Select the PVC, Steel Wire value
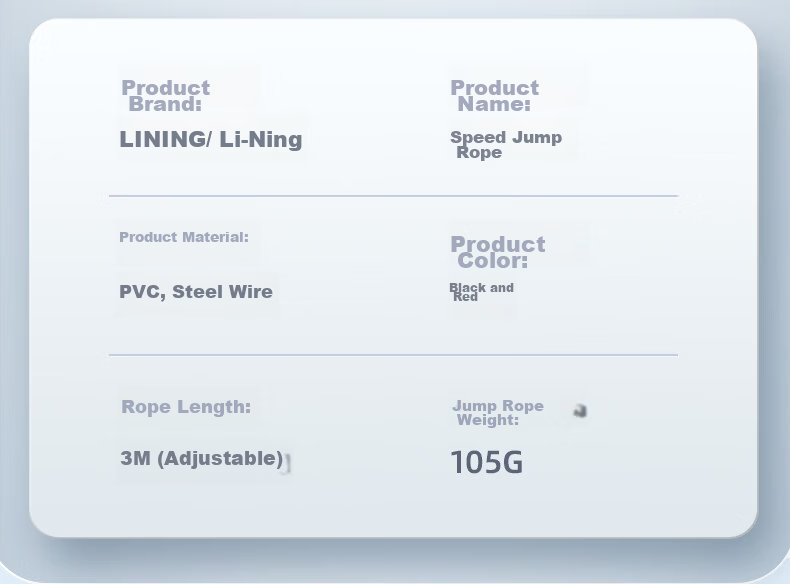 point(196,292)
